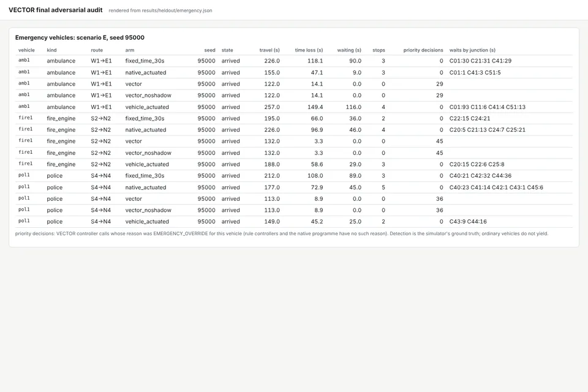Click the travel value "188.0"

(272, 164)
